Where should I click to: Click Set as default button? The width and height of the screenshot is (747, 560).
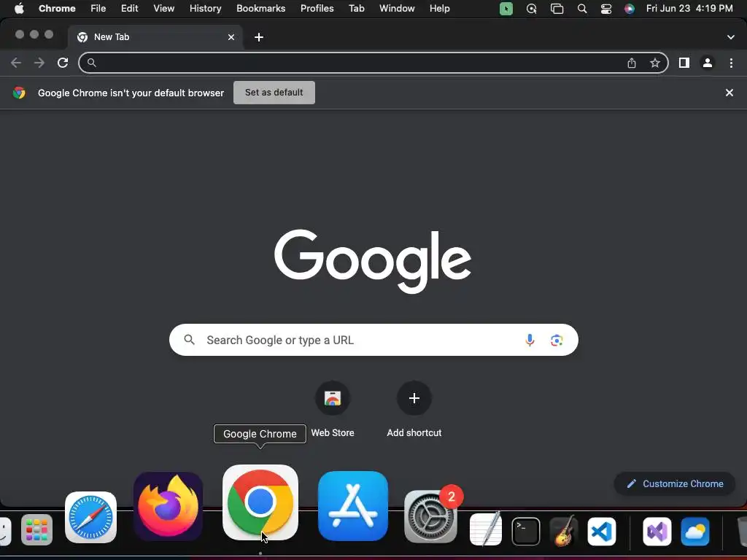(274, 93)
